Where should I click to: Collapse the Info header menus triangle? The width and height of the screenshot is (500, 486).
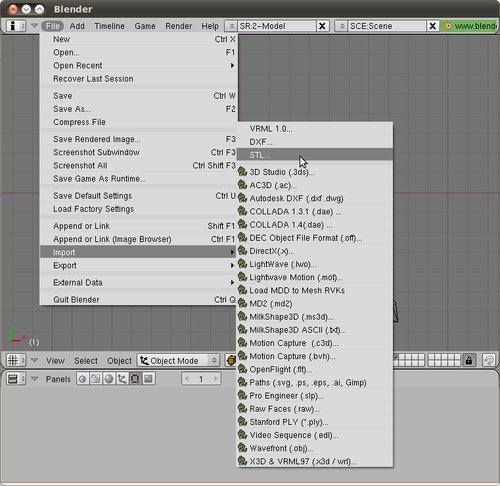(x=34, y=25)
